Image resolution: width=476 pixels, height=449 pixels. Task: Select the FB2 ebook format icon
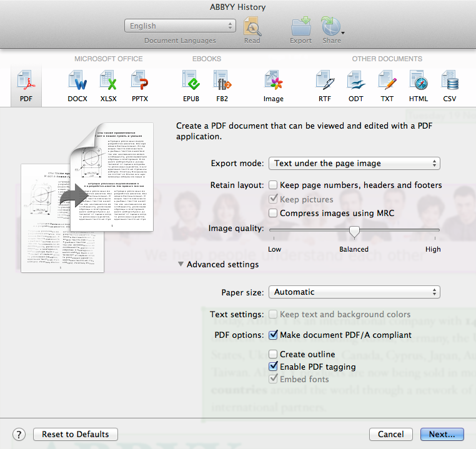[222, 86]
